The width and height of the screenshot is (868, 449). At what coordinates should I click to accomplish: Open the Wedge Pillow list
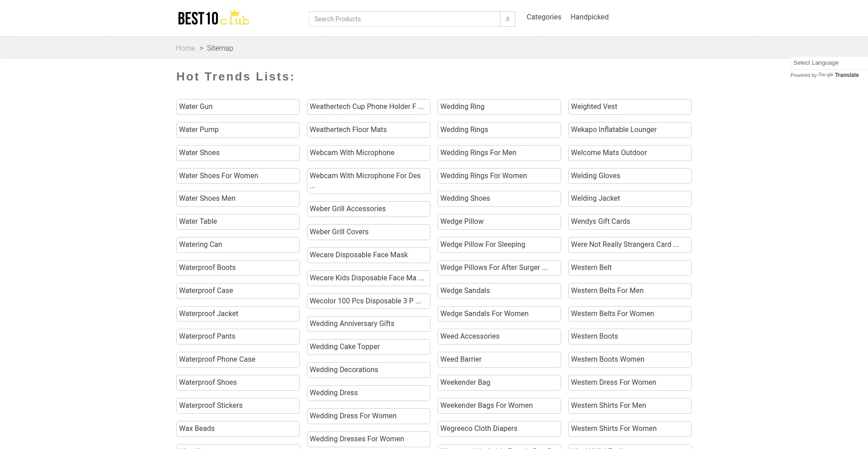[x=499, y=222]
